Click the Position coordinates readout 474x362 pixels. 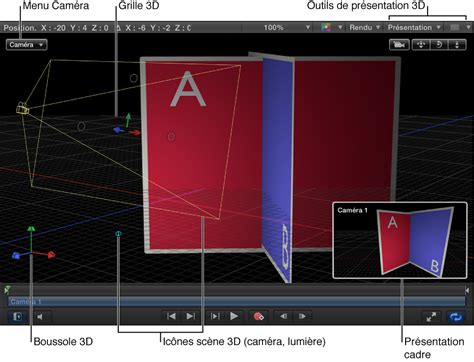[97, 28]
